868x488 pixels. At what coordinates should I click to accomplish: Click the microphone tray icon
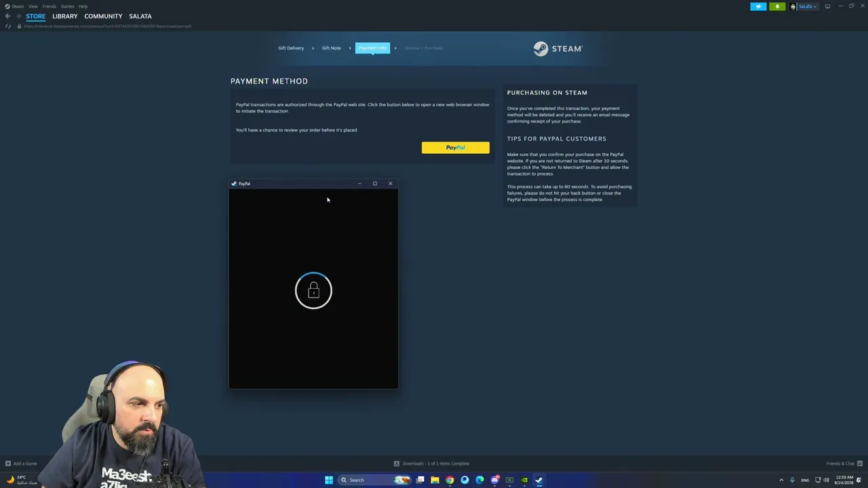click(792, 480)
